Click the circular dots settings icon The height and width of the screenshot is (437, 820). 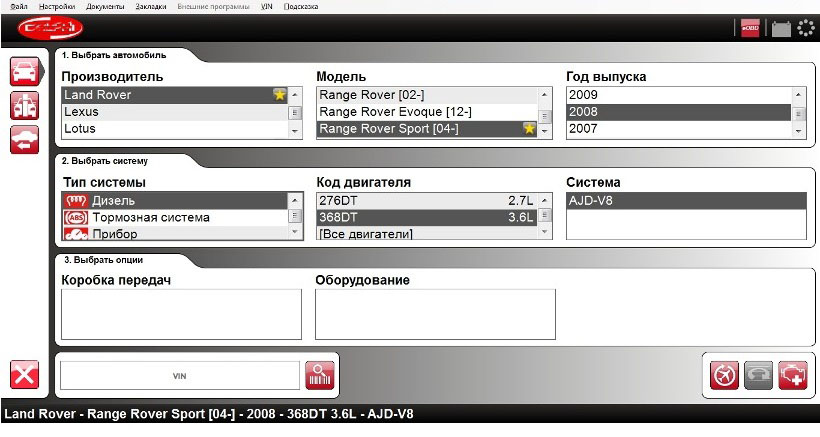[x=805, y=28]
